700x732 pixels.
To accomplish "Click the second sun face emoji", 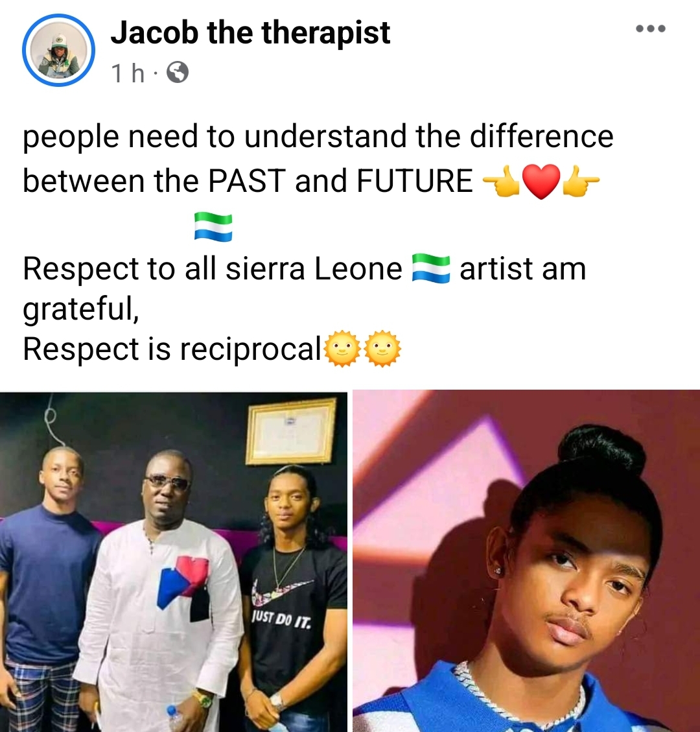I will click(382, 349).
